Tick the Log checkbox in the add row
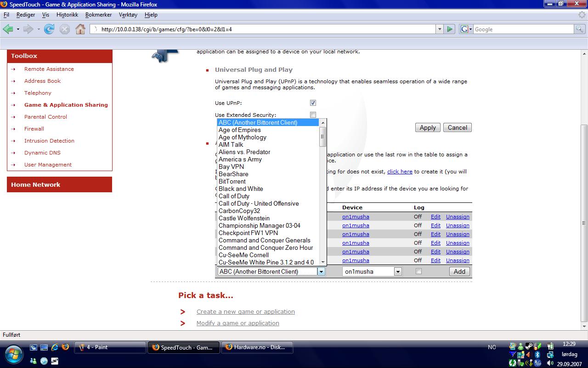 (418, 271)
